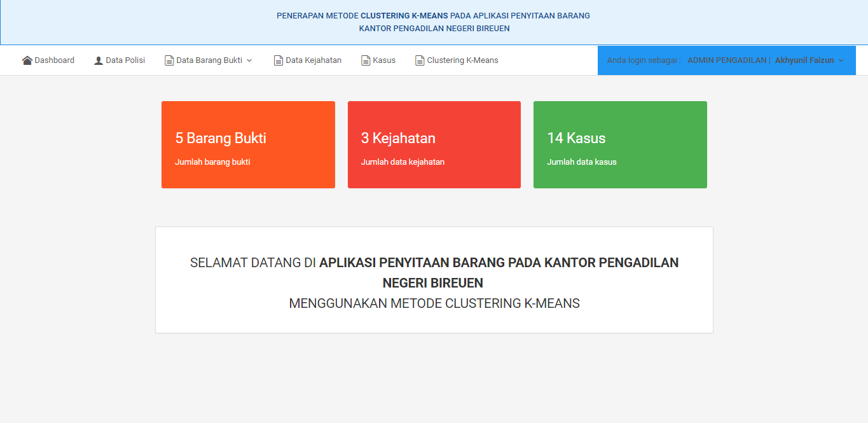Click the header title PENERAPAN METODE CLUSTERING K-MEANS
Image resolution: width=868 pixels, height=423 pixels.
(x=362, y=15)
